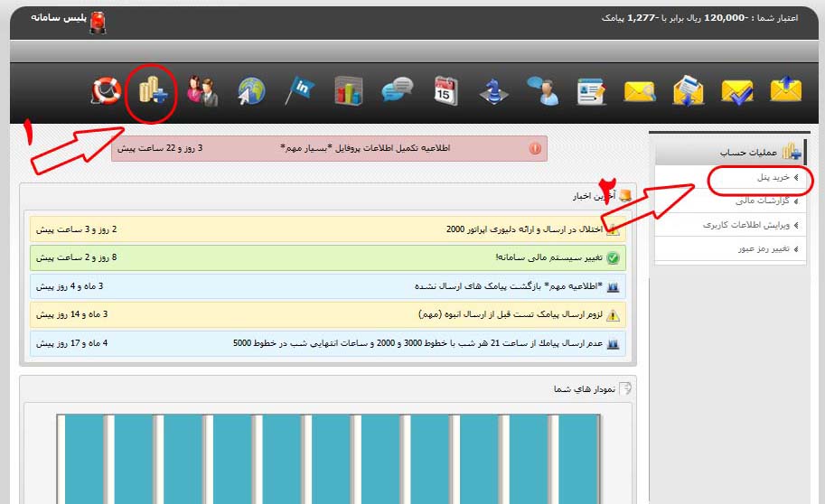The image size is (825, 504).
Task: Open the envelope search icon
Action: click(639, 92)
